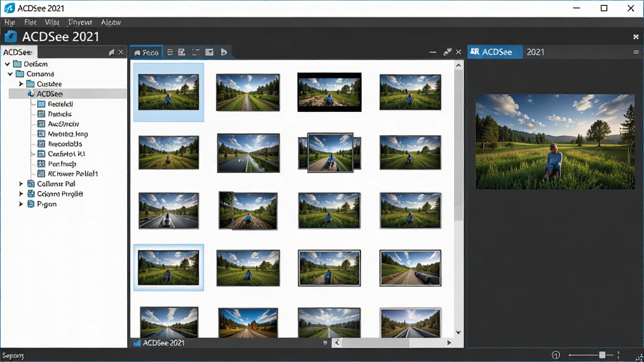Open the third menu after 'Flet'
This screenshot has width=644, height=362.
[52, 22]
